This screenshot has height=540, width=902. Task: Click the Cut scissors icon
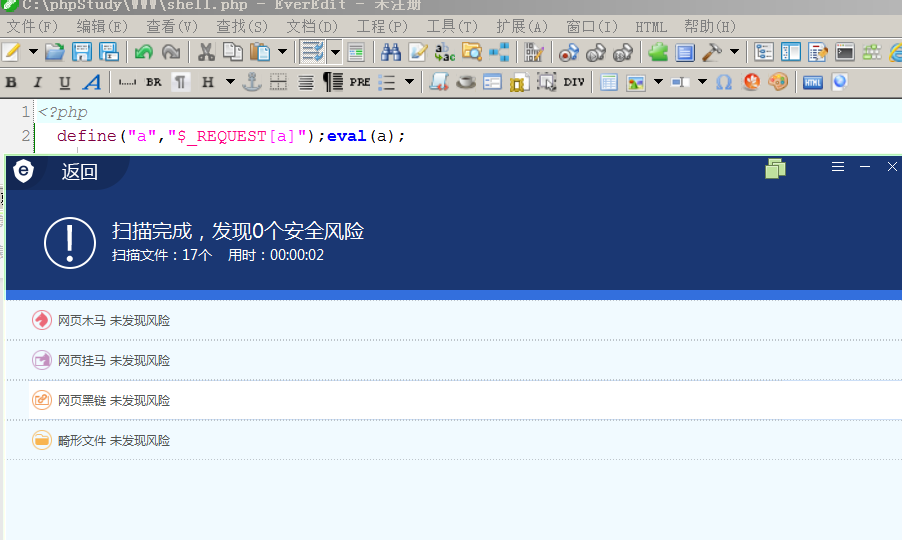tap(205, 52)
